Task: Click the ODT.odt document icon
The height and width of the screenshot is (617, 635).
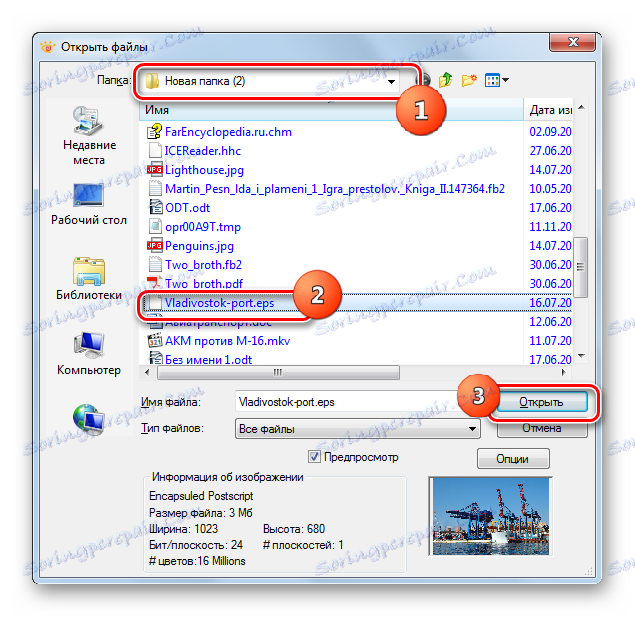Action: pyautogui.click(x=156, y=208)
